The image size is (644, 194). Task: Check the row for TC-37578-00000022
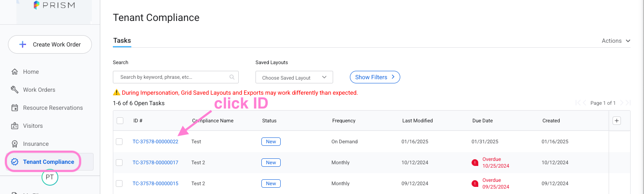point(119,142)
